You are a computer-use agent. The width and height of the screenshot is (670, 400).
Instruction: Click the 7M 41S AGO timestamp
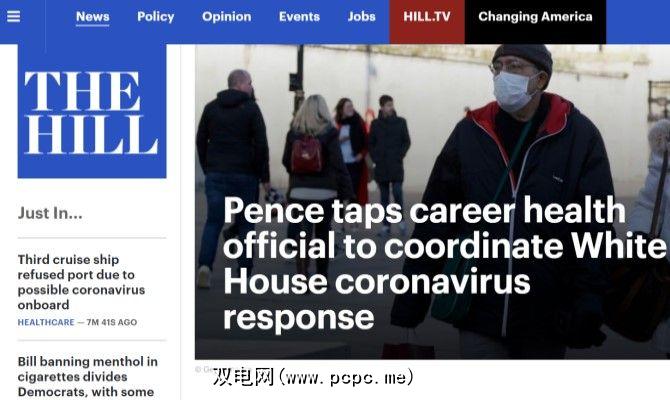[x=112, y=322]
